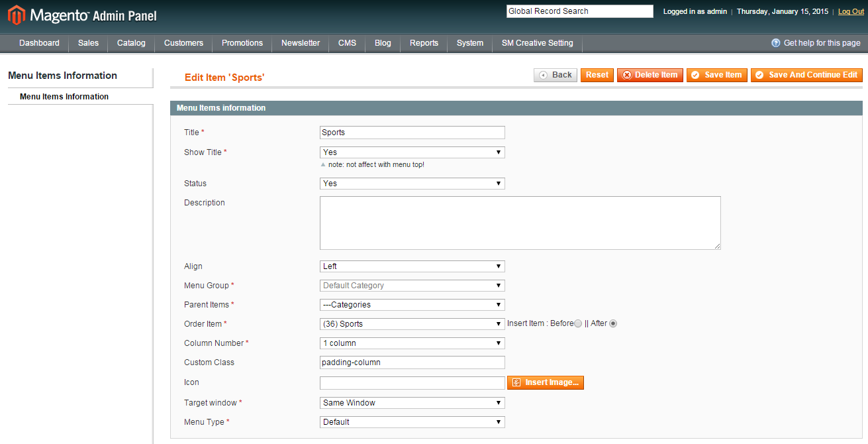Click the Description textarea resize handle

click(x=717, y=246)
